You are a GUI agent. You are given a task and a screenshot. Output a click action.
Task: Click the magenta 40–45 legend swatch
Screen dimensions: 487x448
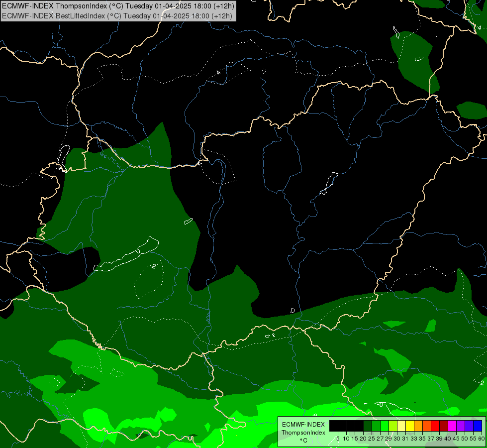point(452,426)
